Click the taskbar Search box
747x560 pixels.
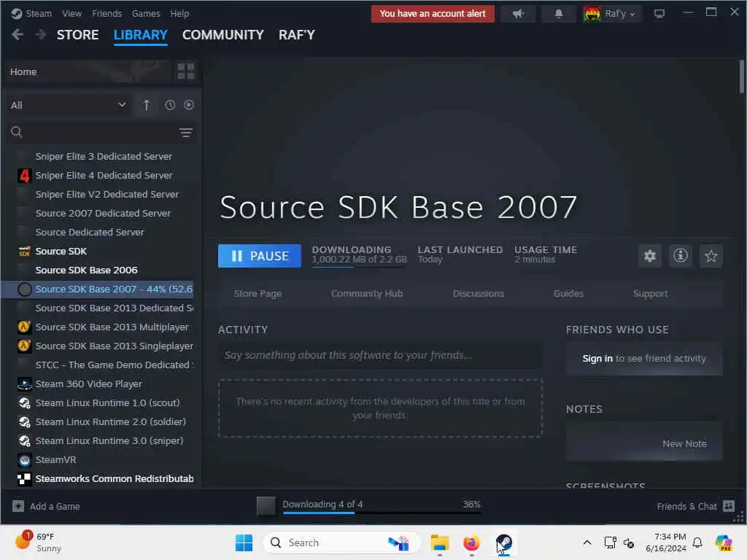point(341,542)
